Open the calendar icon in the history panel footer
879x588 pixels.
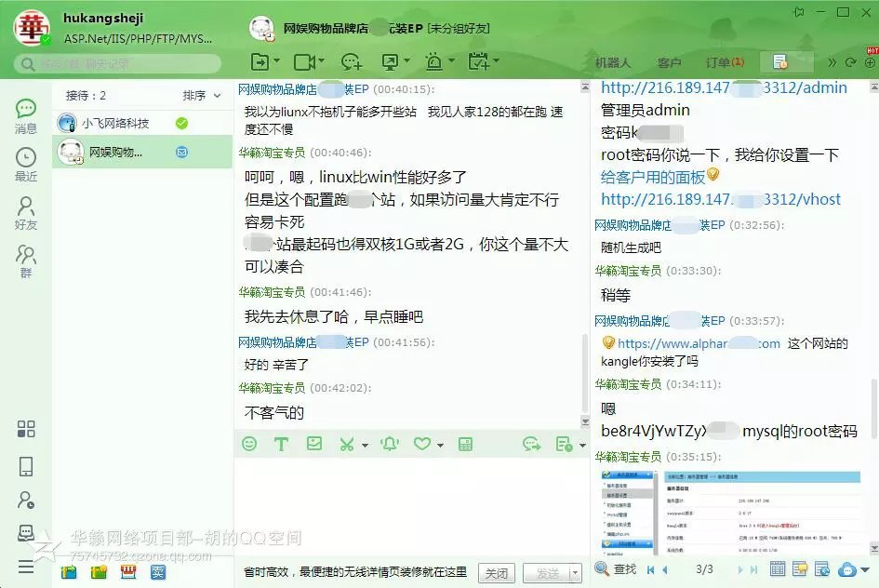(777, 569)
